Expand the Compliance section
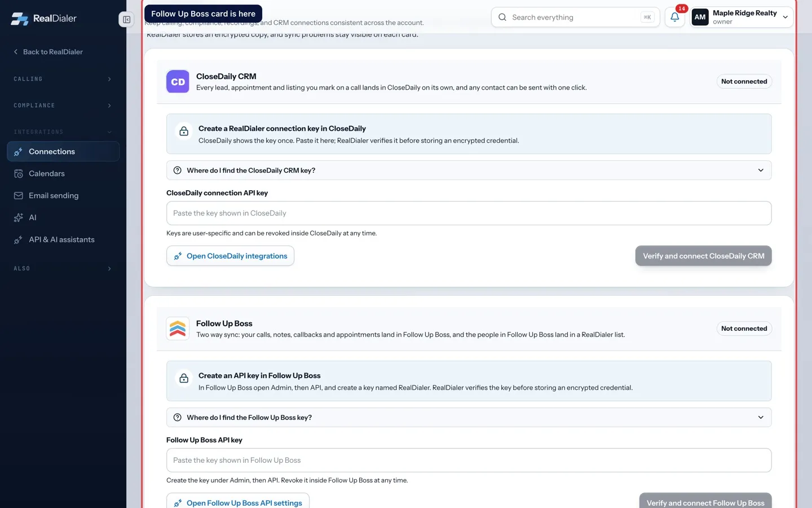 pos(63,106)
